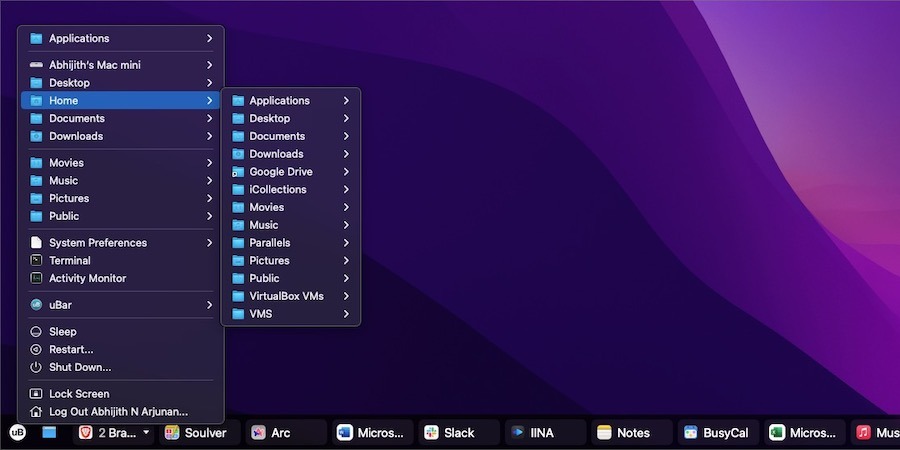Open Pictures in the main menu

[121, 199]
